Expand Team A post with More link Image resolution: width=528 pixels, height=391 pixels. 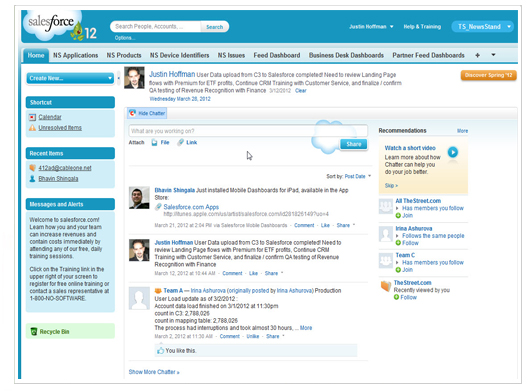pyautogui.click(x=306, y=328)
